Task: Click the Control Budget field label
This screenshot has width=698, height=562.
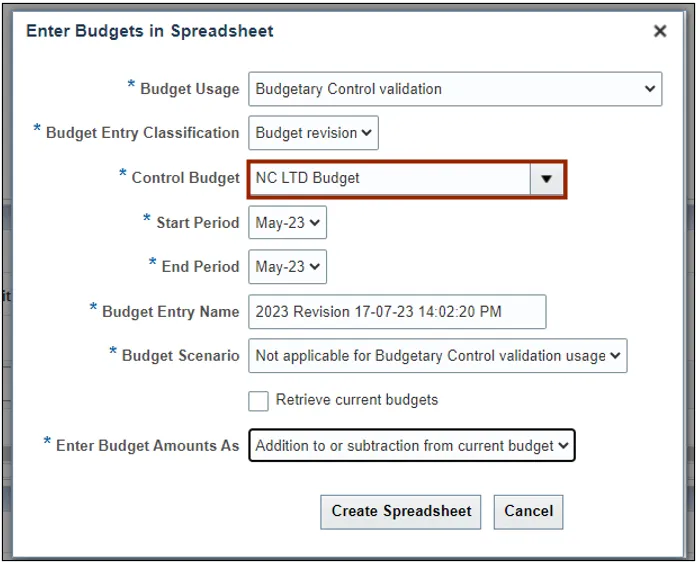Action: click(185, 178)
